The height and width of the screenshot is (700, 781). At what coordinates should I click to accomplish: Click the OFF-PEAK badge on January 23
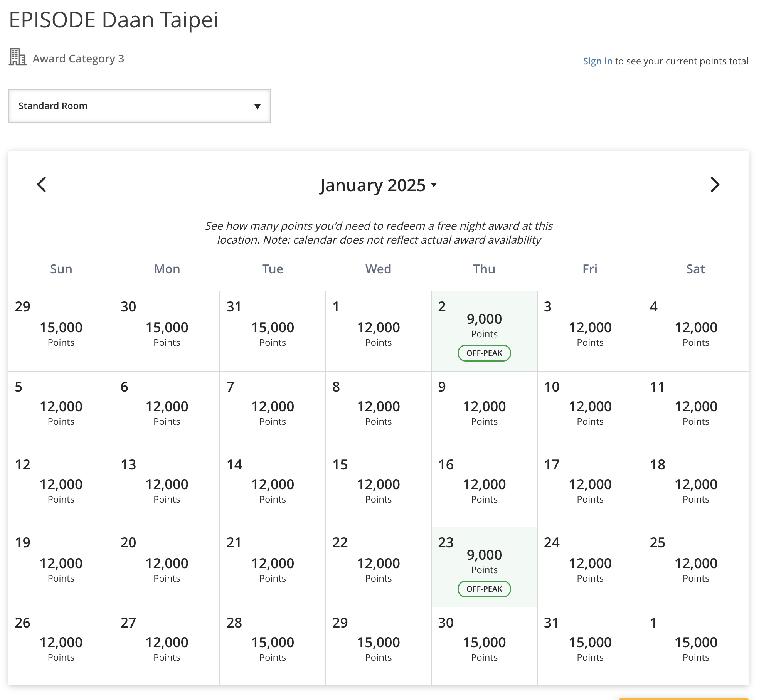484,589
